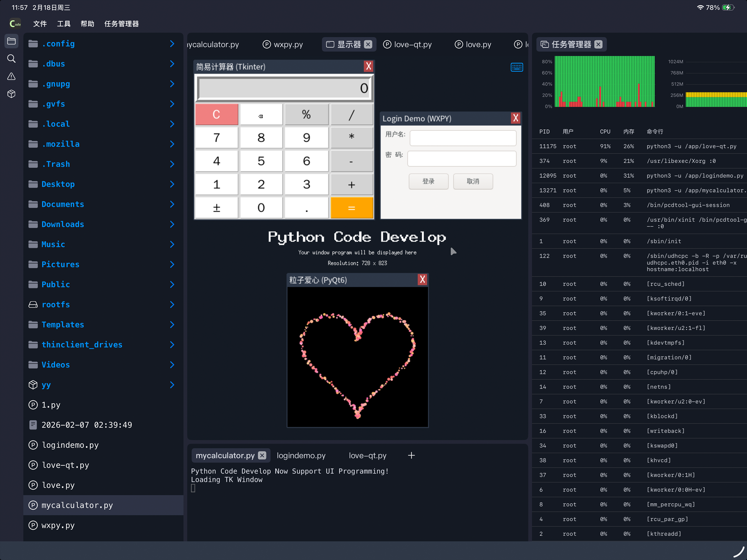Open the 工具 menu
This screenshot has width=747, height=560.
pyautogui.click(x=63, y=24)
